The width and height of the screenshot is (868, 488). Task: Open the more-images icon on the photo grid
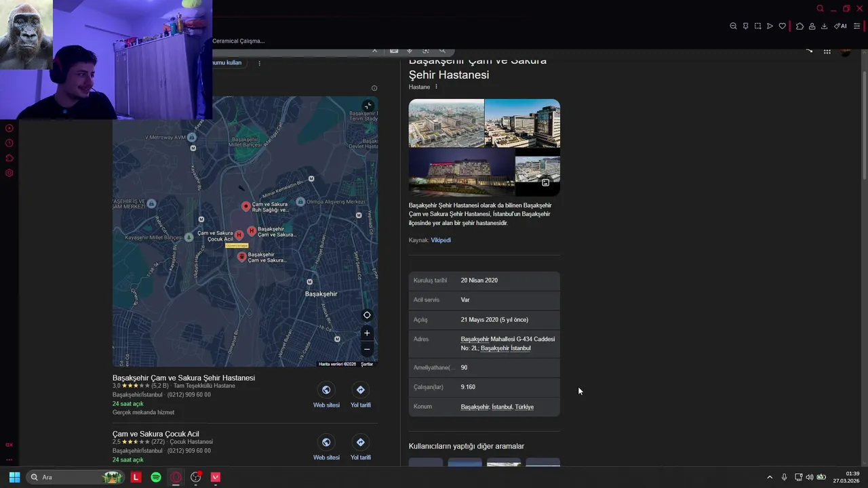[545, 182]
